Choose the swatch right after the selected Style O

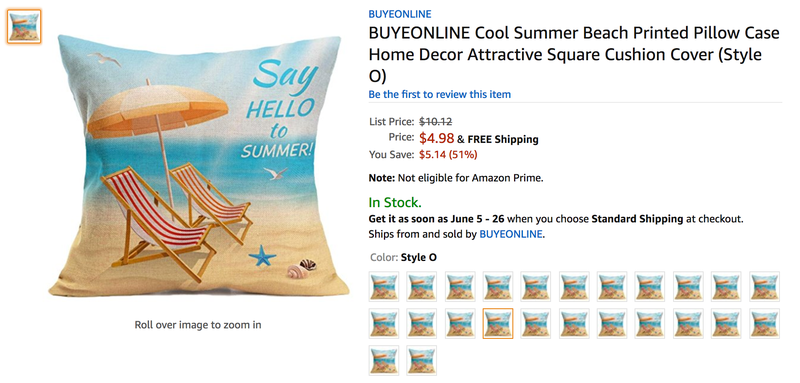click(x=536, y=323)
